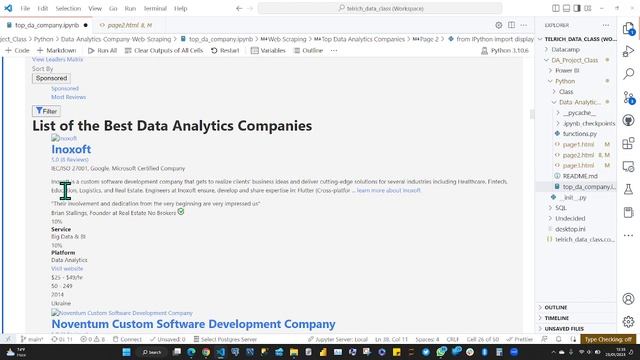Open the Run and Debug view
Image resolution: width=640 pixels, height=360 pixels.
click(x=629, y=51)
